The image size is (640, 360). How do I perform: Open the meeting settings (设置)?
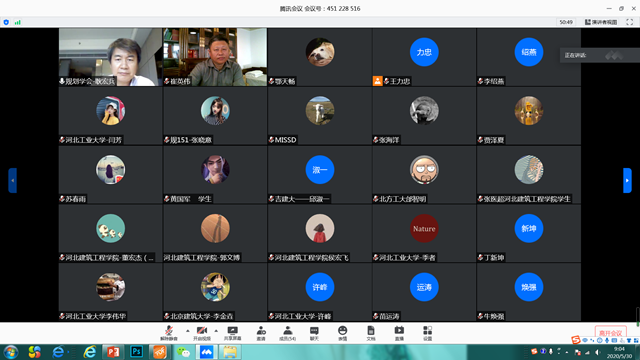point(427,333)
